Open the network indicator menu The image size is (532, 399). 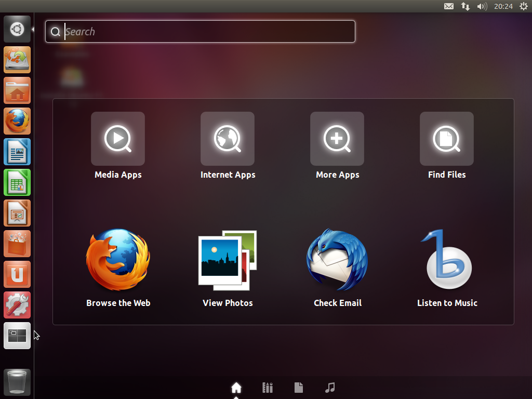465,6
